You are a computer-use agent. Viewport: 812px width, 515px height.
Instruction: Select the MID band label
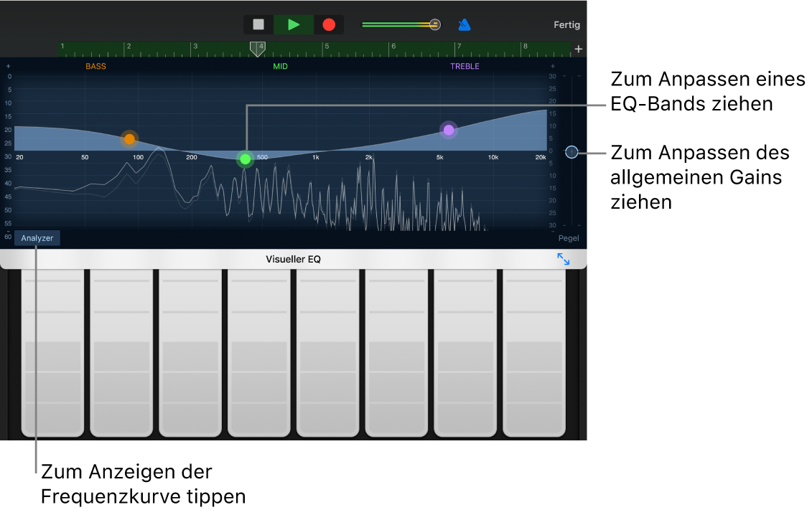tap(280, 65)
